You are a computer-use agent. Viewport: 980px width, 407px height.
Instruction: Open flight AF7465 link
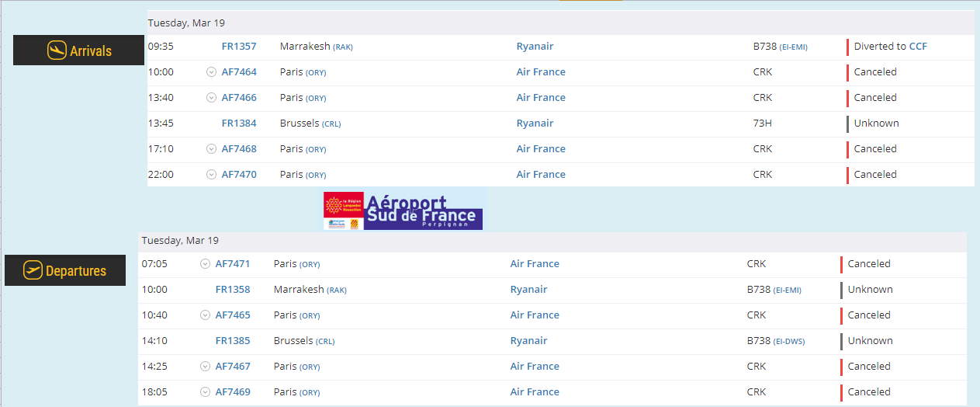[x=233, y=315]
